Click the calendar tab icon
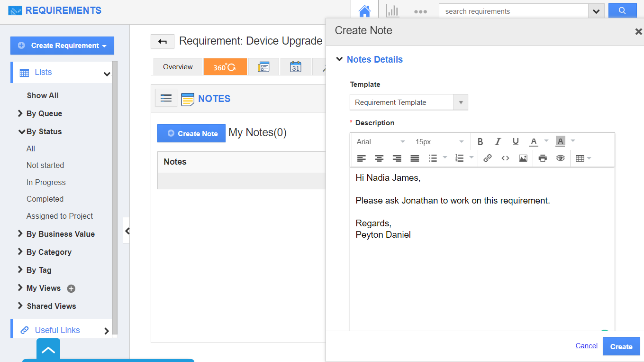The height and width of the screenshot is (362, 644). [296, 67]
